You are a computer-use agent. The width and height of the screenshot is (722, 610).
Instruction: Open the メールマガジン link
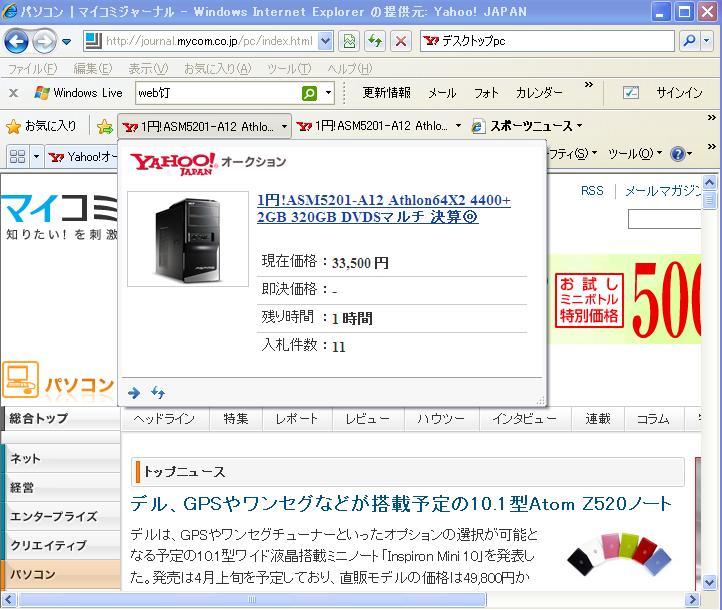[x=662, y=191]
